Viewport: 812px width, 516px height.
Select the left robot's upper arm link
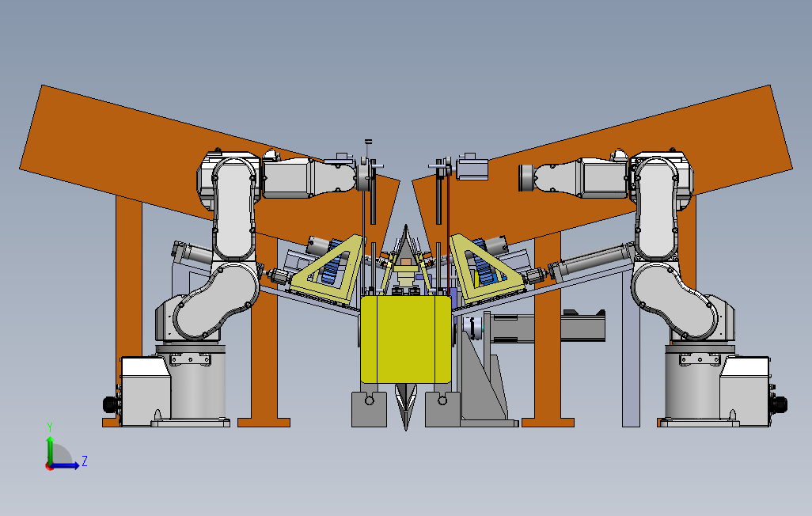234,208
